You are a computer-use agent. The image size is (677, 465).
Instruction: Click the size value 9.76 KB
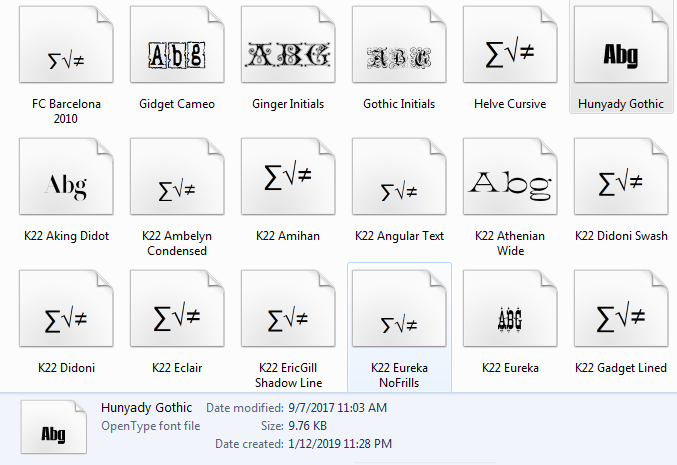pyautogui.click(x=307, y=426)
